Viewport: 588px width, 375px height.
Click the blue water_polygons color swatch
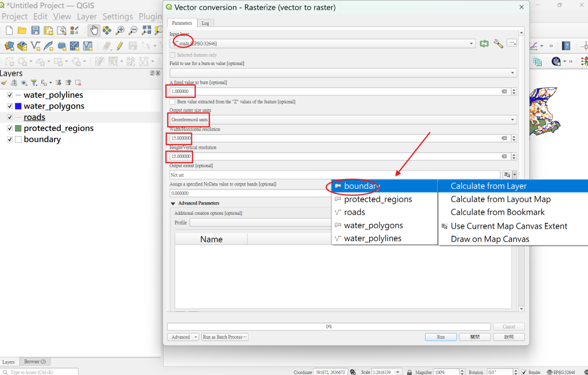(x=18, y=106)
